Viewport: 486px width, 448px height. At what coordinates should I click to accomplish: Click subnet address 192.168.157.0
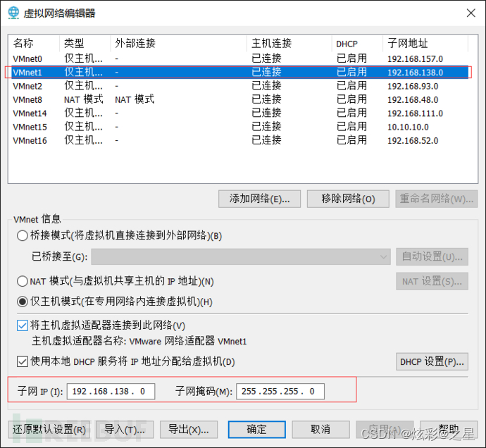(415, 59)
